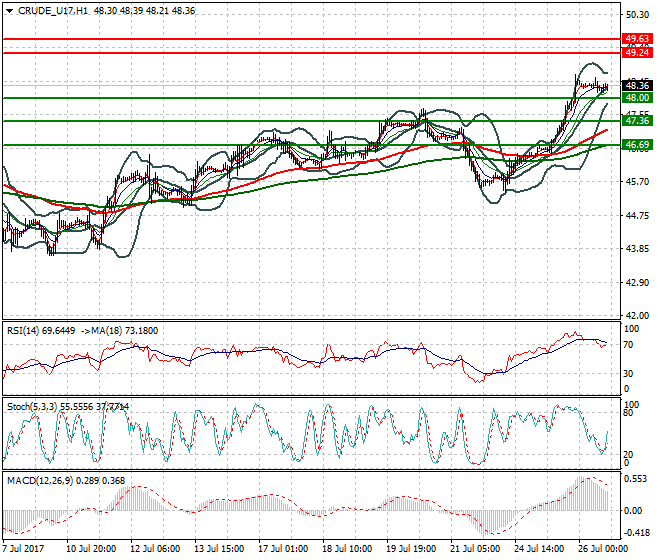660x560 pixels.
Task: Click the 44.75 price axis value
Action: tap(637, 216)
